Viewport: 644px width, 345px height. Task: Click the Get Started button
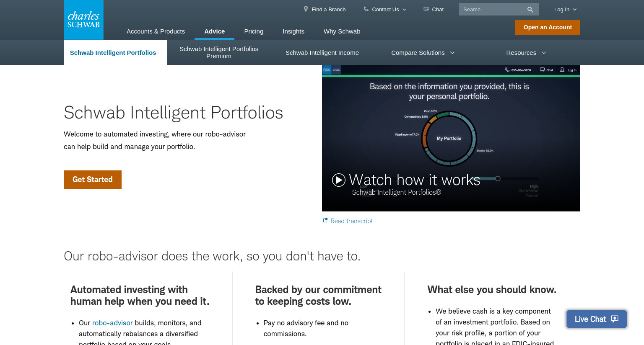point(93,180)
